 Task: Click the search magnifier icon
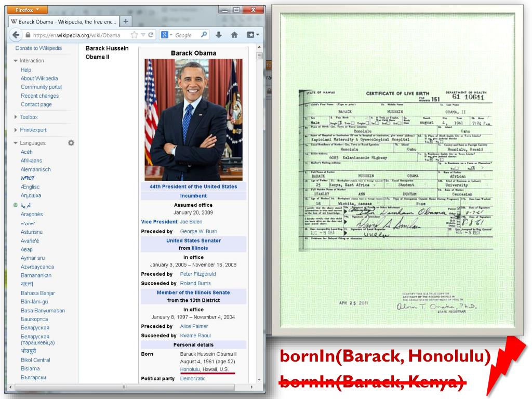click(x=204, y=35)
